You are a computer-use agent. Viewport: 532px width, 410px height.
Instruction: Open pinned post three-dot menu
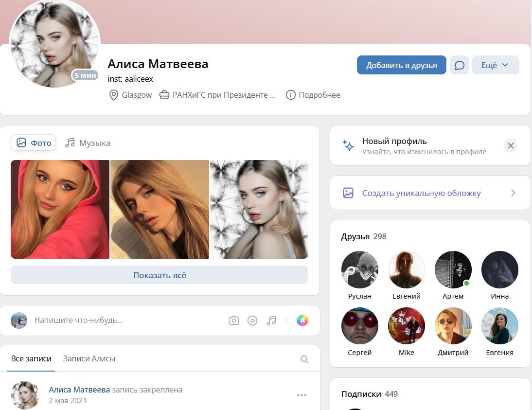pyautogui.click(x=301, y=395)
